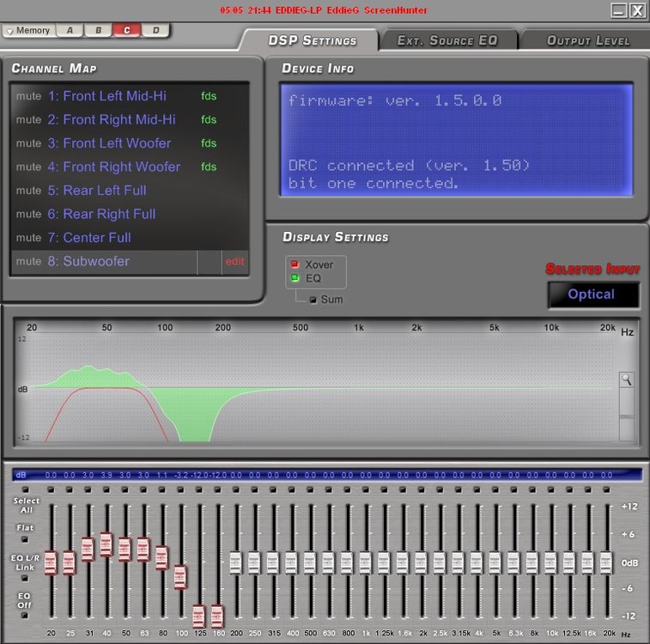This screenshot has height=644, width=650.
Task: Switch to the Ext. Source EQ tab
Action: pyautogui.click(x=447, y=40)
